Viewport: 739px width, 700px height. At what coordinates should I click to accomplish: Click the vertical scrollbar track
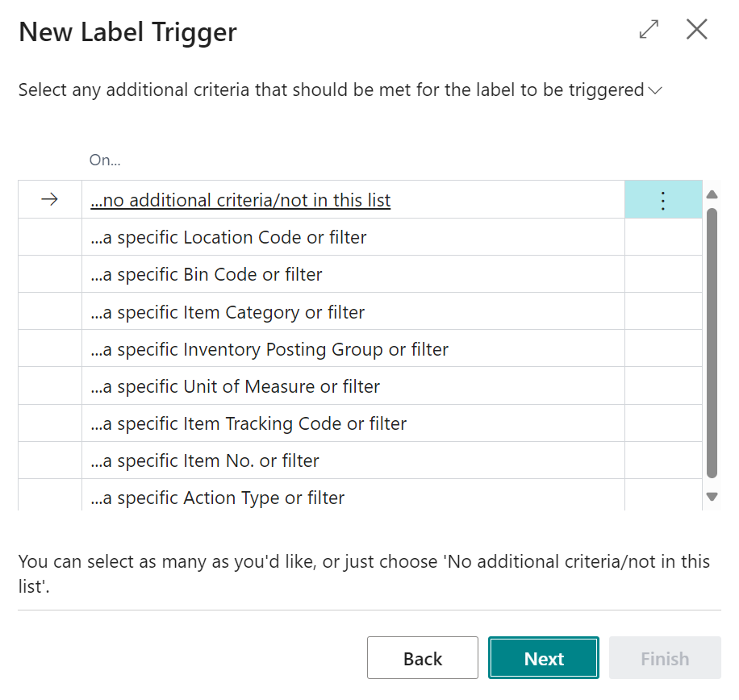712,347
